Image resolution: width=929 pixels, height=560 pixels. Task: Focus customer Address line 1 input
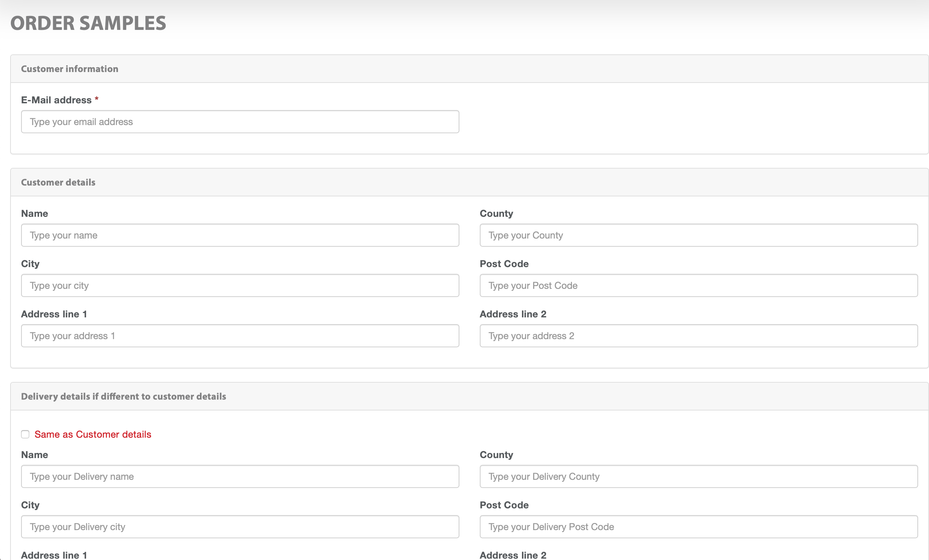(x=240, y=336)
